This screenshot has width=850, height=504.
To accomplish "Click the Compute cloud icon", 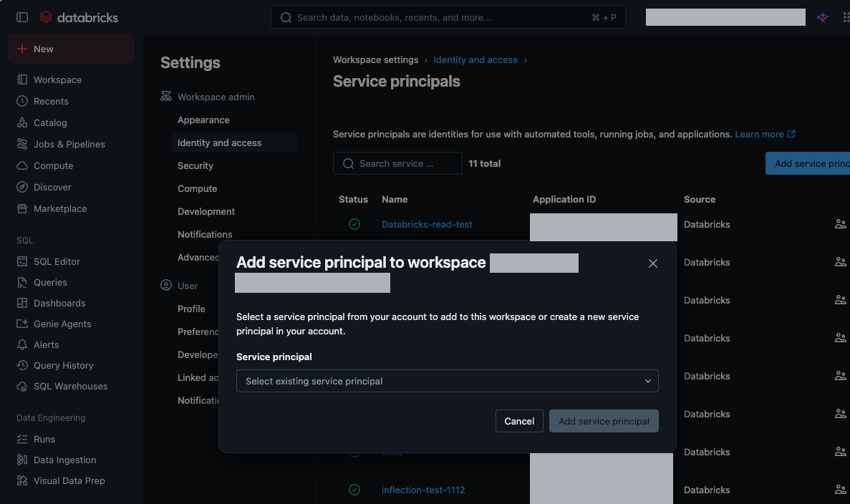I will 22,166.
